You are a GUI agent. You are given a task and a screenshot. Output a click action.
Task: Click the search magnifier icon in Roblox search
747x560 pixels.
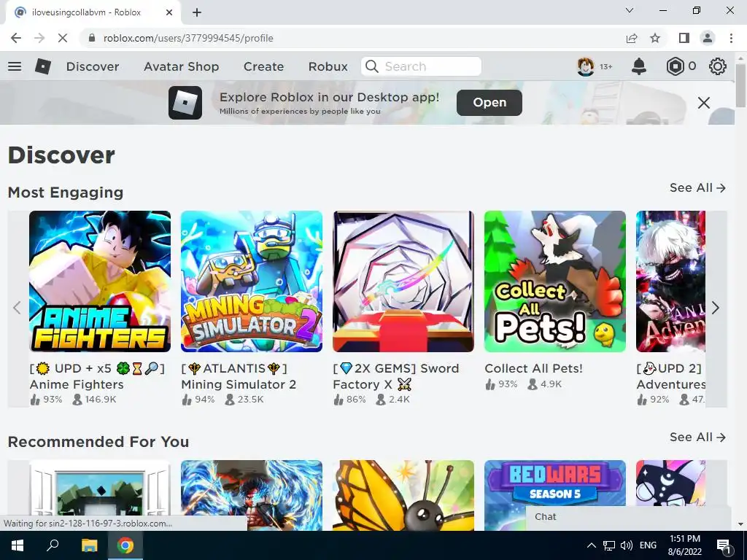point(371,66)
